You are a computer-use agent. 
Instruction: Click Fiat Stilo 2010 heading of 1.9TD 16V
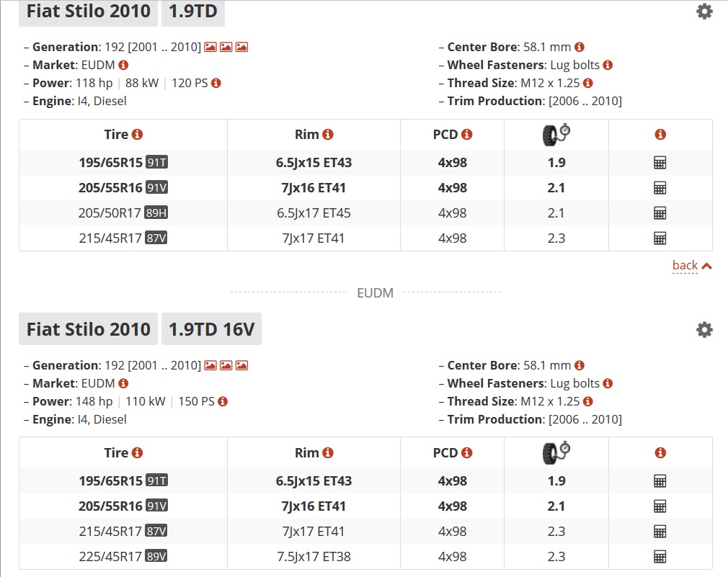click(89, 329)
